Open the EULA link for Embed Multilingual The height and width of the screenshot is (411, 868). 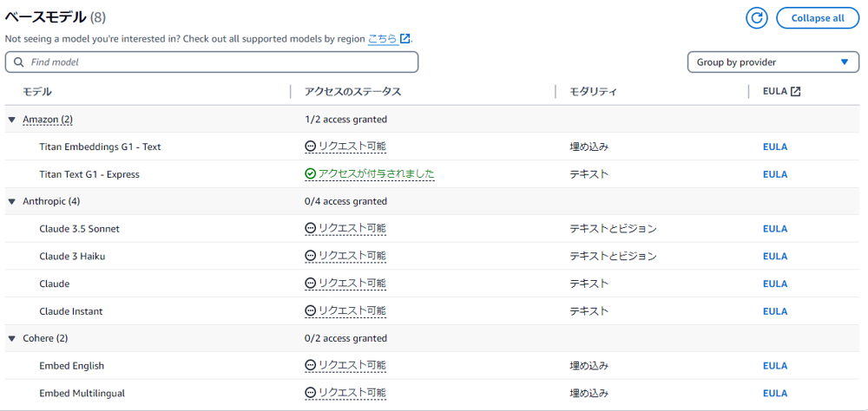pos(775,394)
